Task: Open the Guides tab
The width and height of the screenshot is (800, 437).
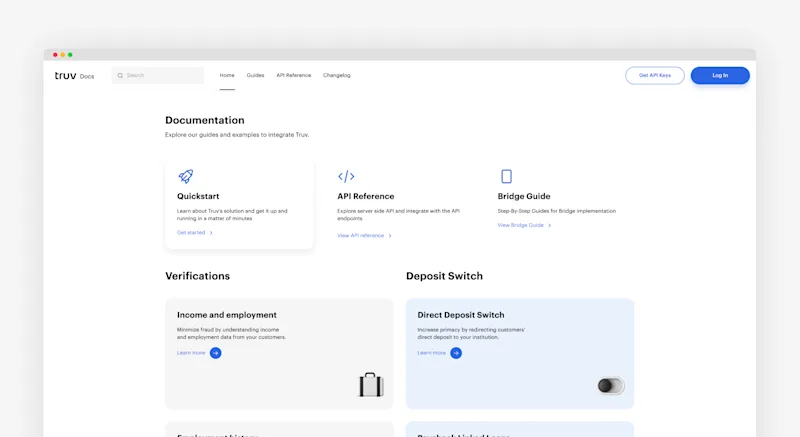Action: [256, 75]
